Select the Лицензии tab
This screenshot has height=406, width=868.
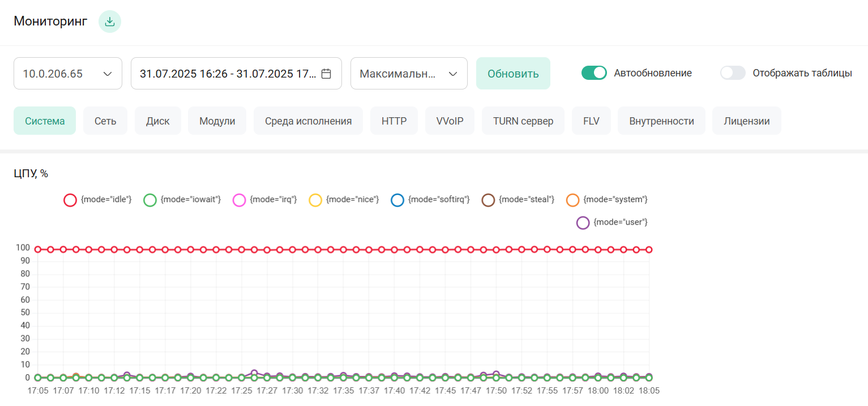point(746,121)
